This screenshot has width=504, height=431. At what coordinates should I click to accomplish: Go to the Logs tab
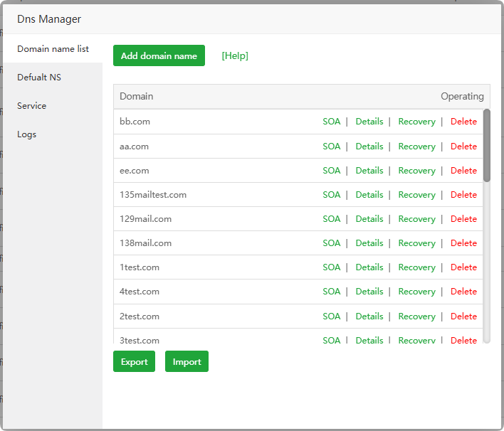(x=27, y=134)
